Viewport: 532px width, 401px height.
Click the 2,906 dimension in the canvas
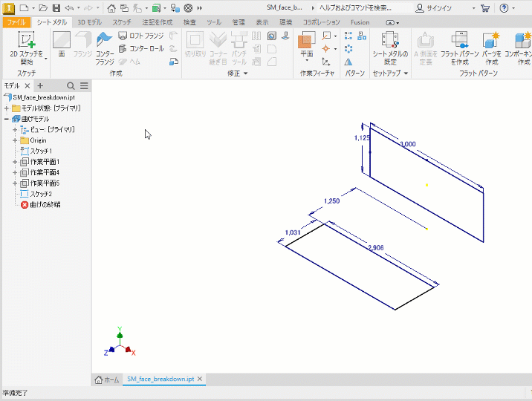[376, 248]
